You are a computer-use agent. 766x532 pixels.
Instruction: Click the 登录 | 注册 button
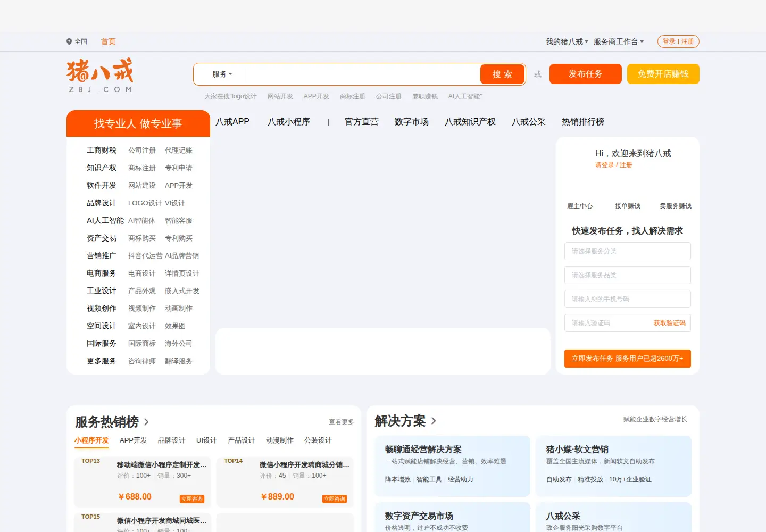678,41
